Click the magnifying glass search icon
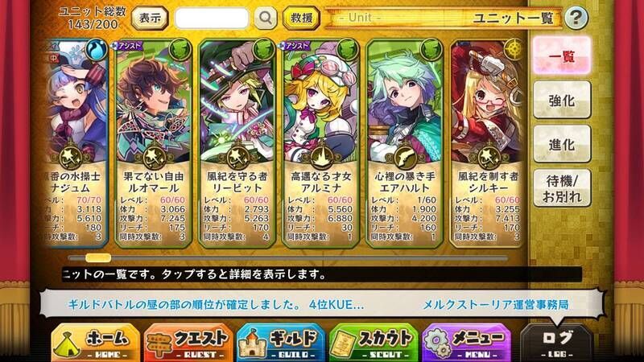The width and height of the screenshot is (644, 362). pos(265,18)
